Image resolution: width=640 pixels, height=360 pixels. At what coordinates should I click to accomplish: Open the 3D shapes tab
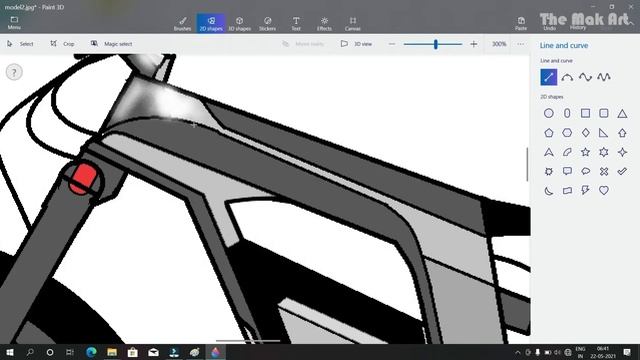(x=239, y=24)
